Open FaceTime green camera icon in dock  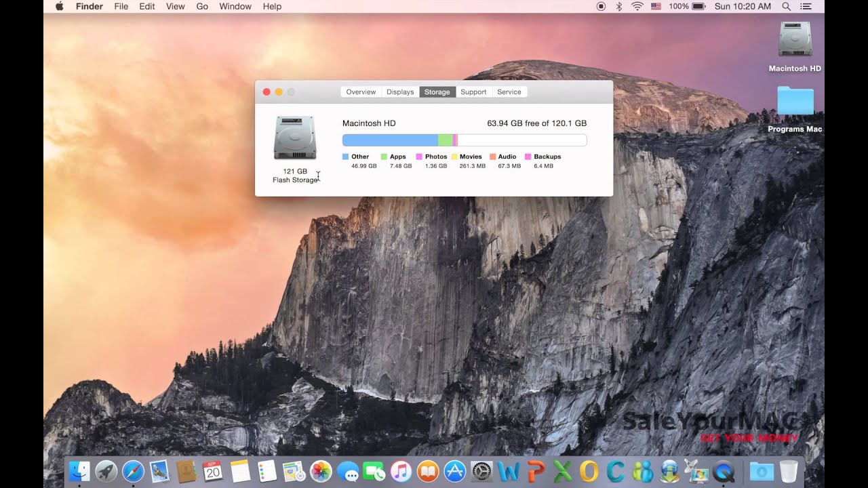[x=374, y=471]
